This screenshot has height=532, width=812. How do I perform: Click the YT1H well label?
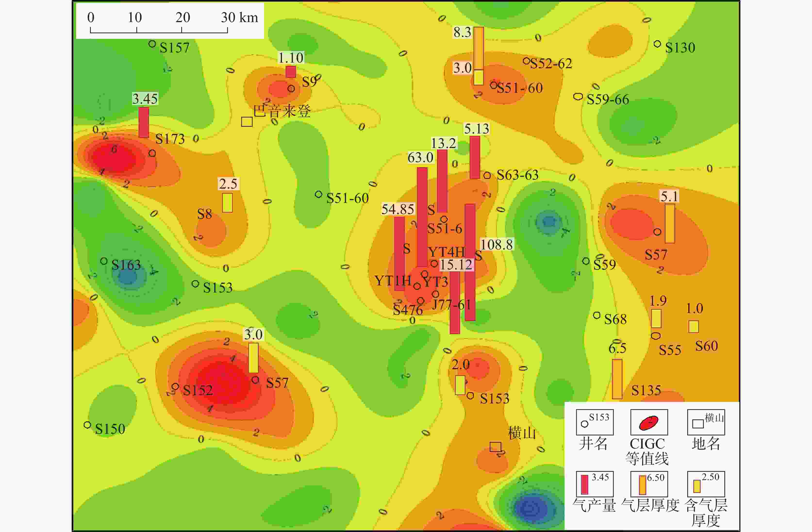393,281
